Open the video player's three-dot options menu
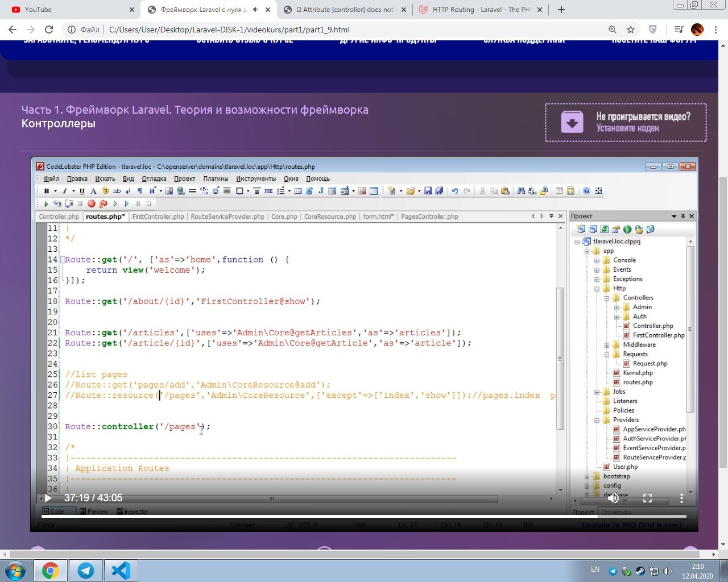Viewport: 728px width, 582px height. coord(681,498)
